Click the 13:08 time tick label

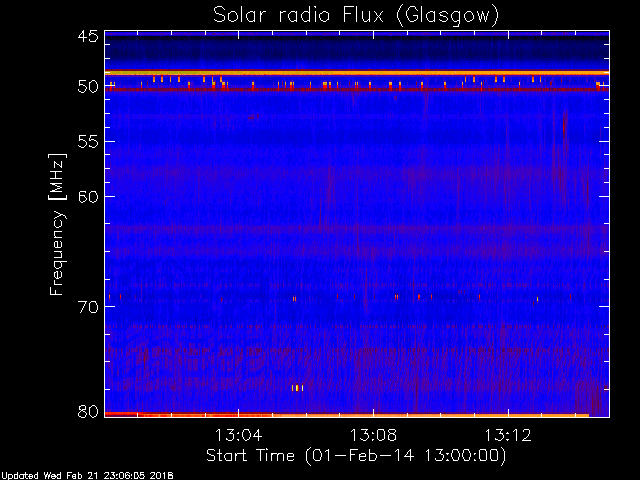tap(373, 435)
